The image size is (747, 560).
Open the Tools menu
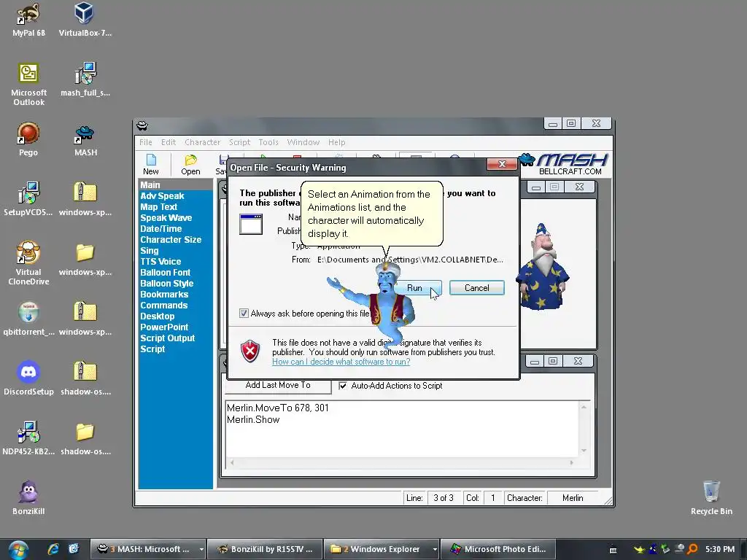tap(268, 142)
